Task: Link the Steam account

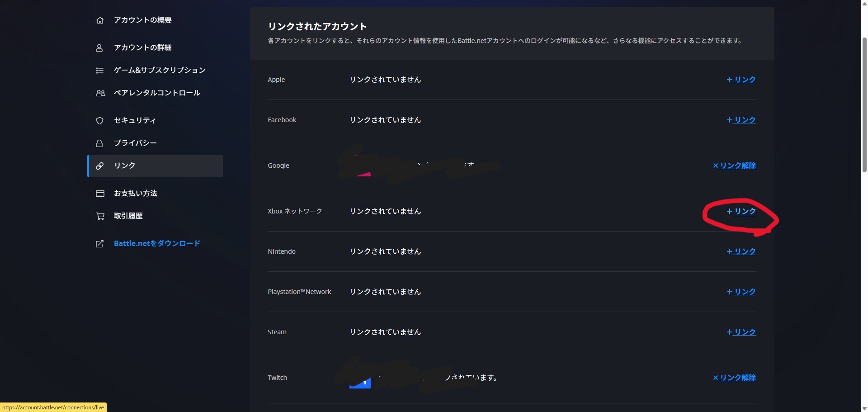Action: pyautogui.click(x=741, y=332)
